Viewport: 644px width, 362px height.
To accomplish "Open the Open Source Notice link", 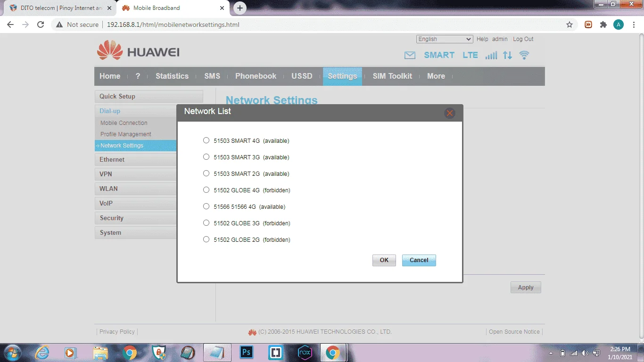I will [x=514, y=332].
